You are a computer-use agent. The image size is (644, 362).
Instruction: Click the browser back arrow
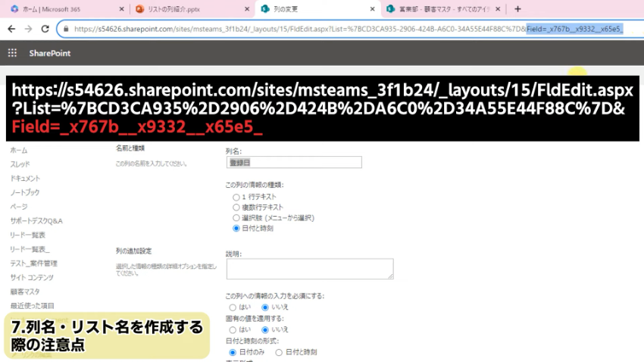tap(11, 29)
